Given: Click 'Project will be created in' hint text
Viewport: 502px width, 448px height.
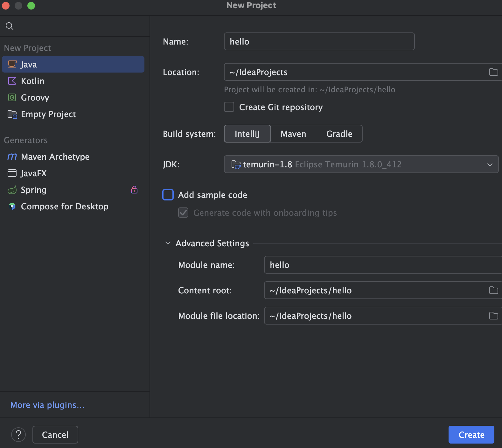Looking at the screenshot, I should pos(310,89).
